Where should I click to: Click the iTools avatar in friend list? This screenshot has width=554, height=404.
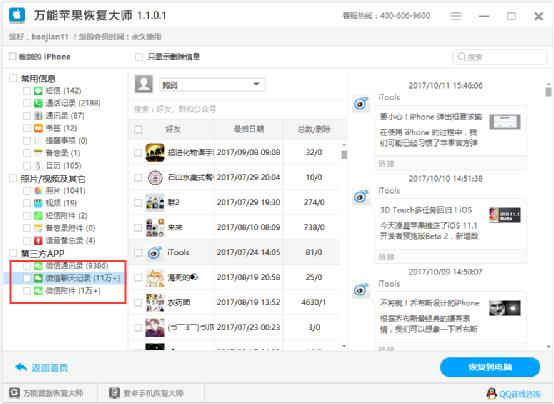tap(155, 252)
